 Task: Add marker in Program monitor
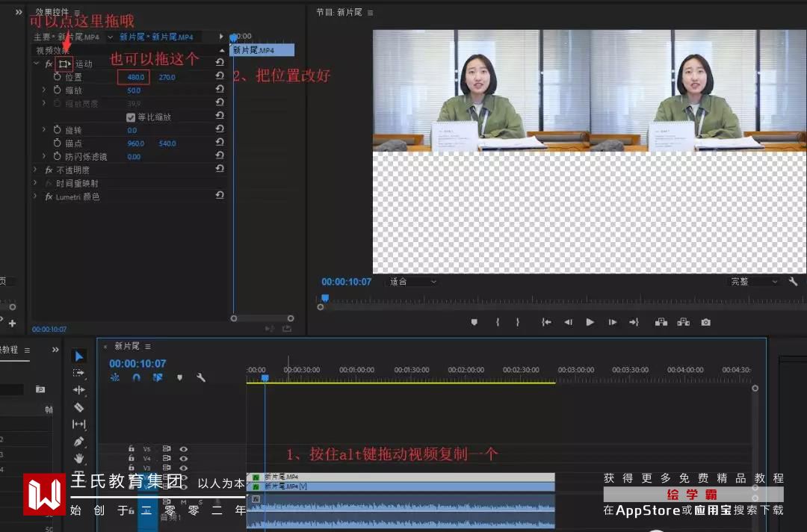click(x=474, y=322)
